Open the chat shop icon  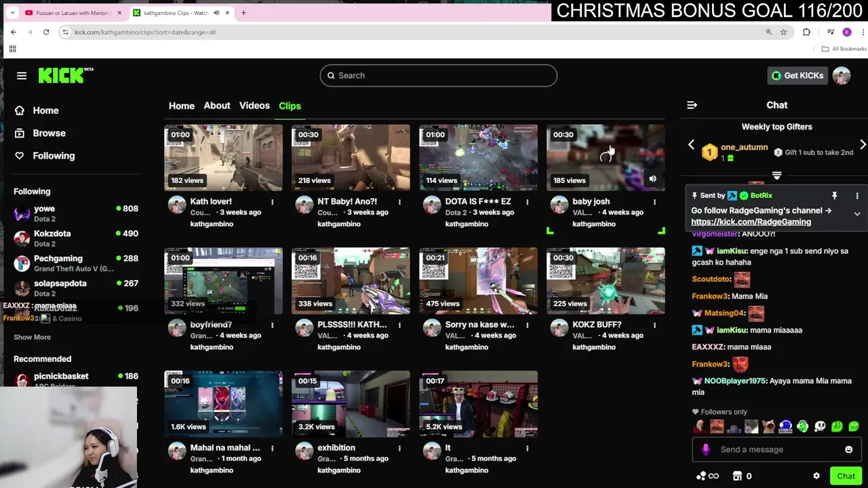tap(738, 476)
